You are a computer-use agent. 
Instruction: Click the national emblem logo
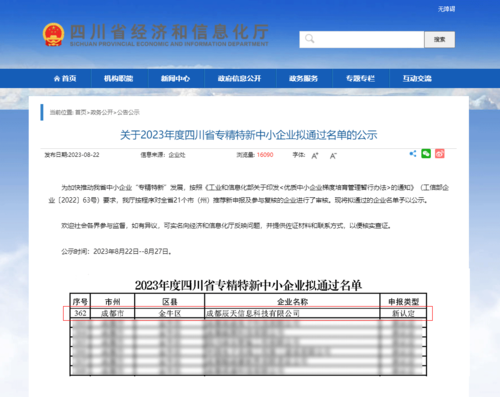point(53,35)
